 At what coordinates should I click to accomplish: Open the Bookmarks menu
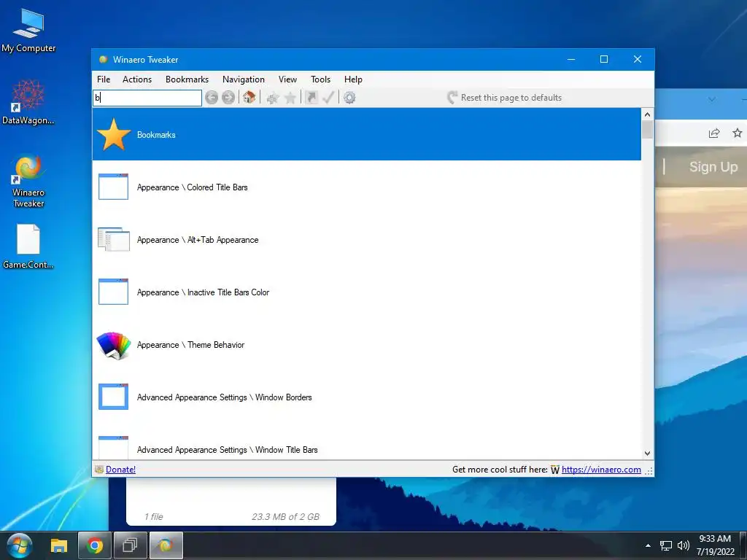pos(187,79)
